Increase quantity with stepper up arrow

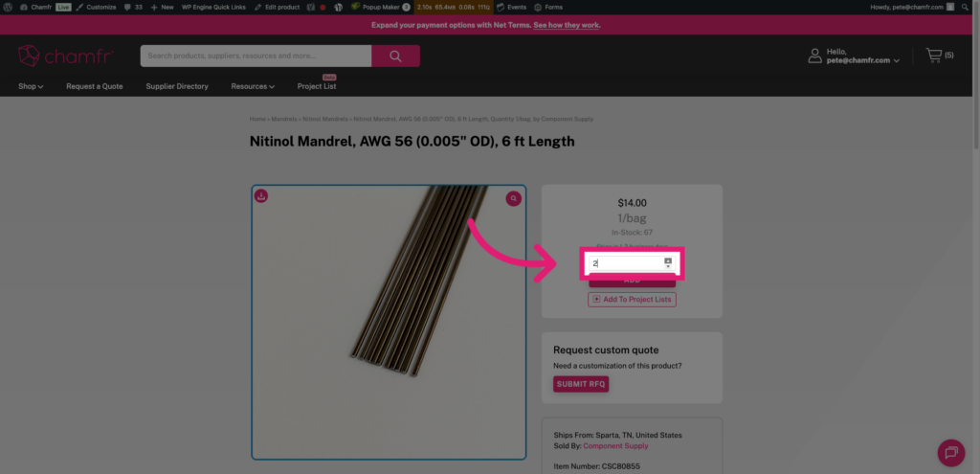(668, 260)
